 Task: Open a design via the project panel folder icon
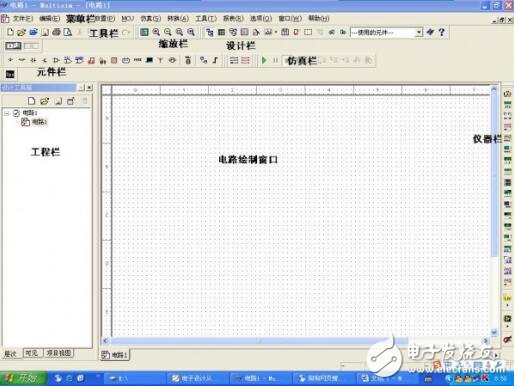45,101
